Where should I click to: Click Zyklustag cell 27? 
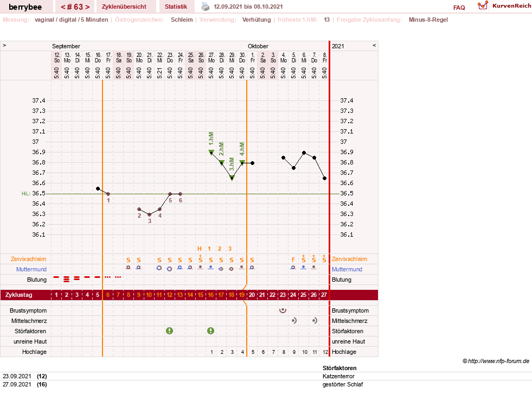pos(324,295)
